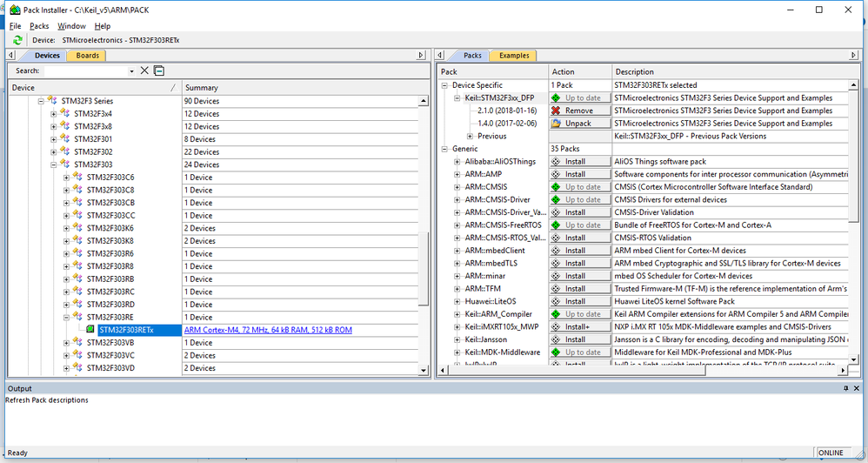Close the Output panel
The width and height of the screenshot is (868, 463).
[x=857, y=388]
